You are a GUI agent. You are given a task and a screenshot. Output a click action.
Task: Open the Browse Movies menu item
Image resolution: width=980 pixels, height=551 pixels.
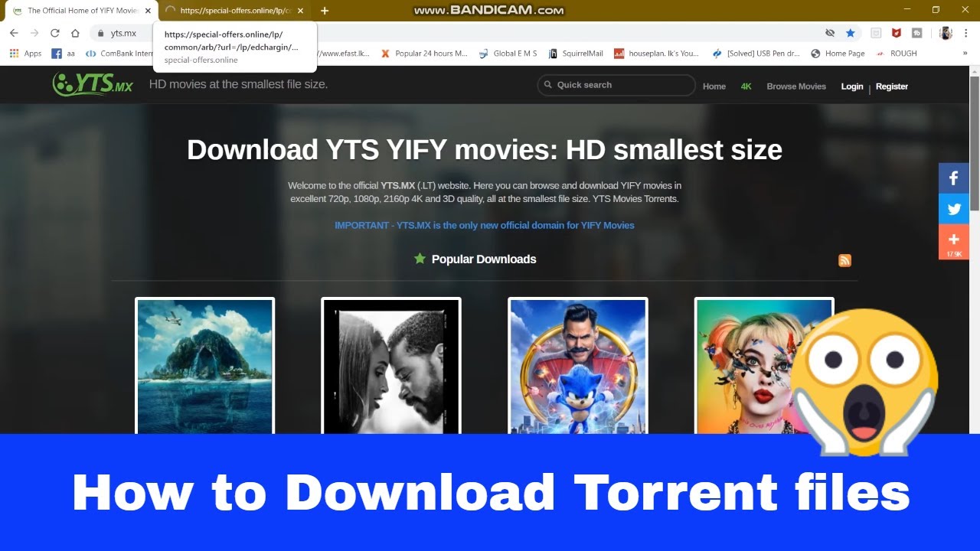796,86
